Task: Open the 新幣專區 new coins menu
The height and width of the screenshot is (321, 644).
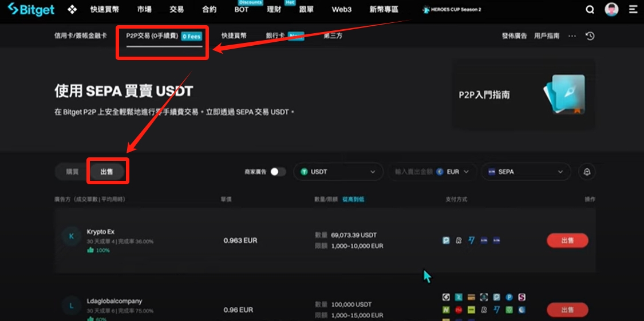Action: 384,9
